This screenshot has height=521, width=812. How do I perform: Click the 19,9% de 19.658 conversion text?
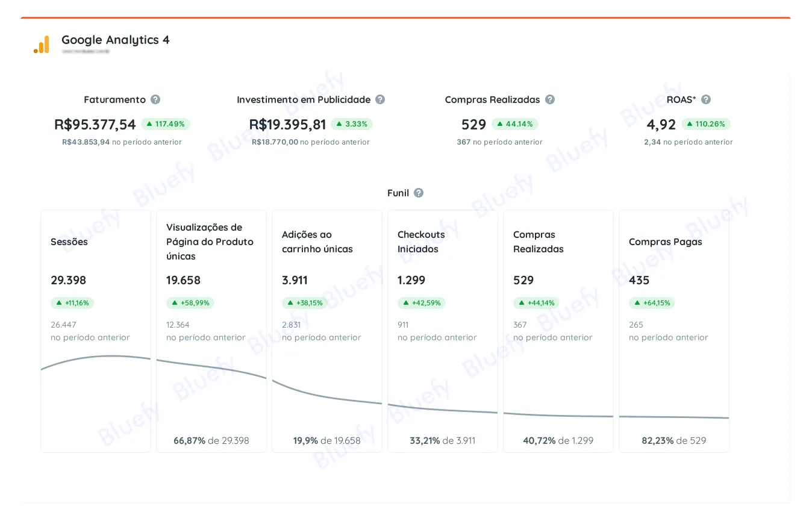tap(327, 440)
